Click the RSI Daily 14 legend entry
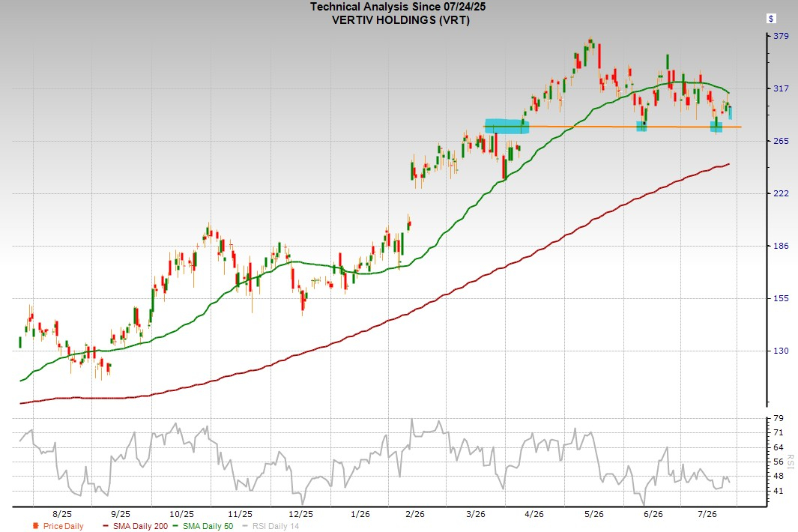798x532 pixels. click(270, 526)
